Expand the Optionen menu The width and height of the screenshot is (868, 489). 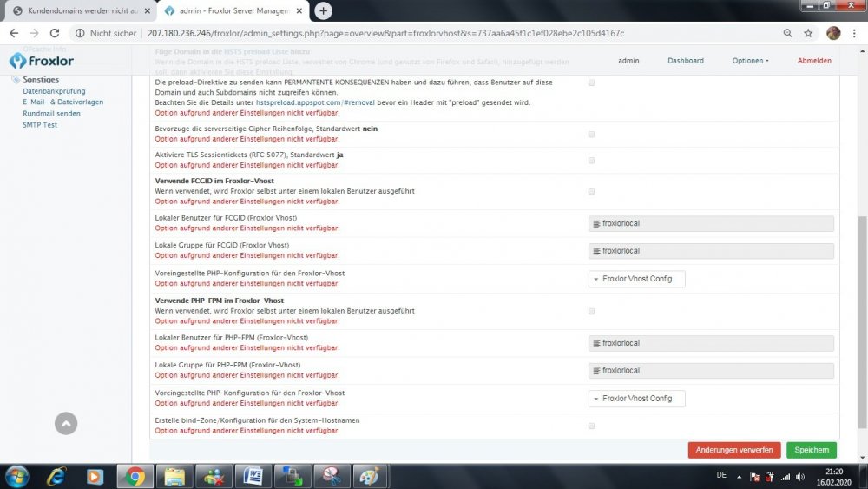pos(750,61)
